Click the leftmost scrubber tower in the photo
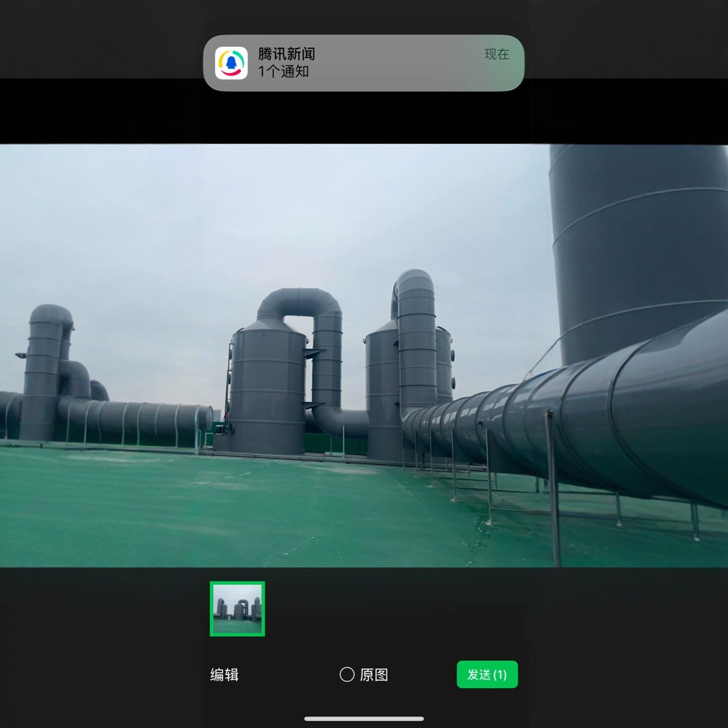The image size is (728, 728). coord(42,376)
